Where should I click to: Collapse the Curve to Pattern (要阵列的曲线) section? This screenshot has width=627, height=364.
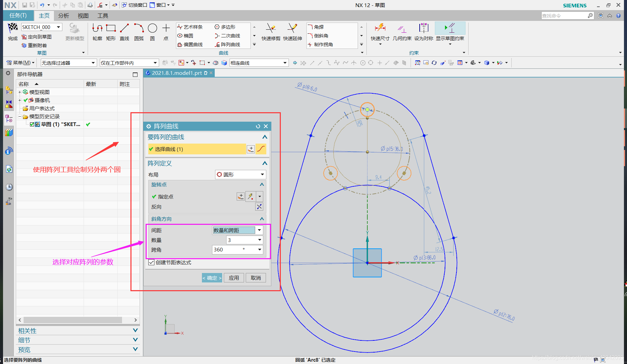pos(265,137)
